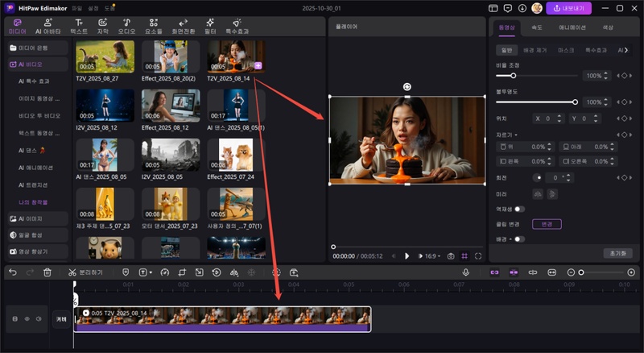
Task: Toggle the 역재생 (reverse playback) switch
Action: coord(519,209)
